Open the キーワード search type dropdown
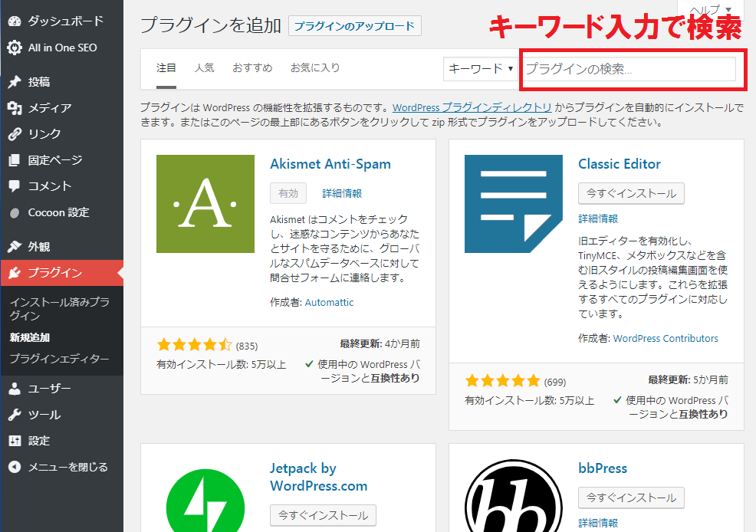This screenshot has width=756, height=532. click(480, 69)
